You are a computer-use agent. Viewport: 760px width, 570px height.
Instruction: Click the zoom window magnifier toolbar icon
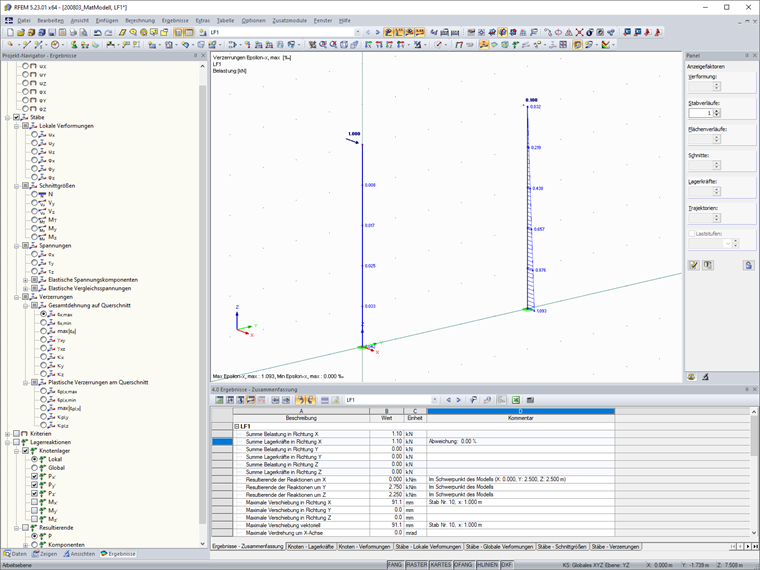pos(322,45)
